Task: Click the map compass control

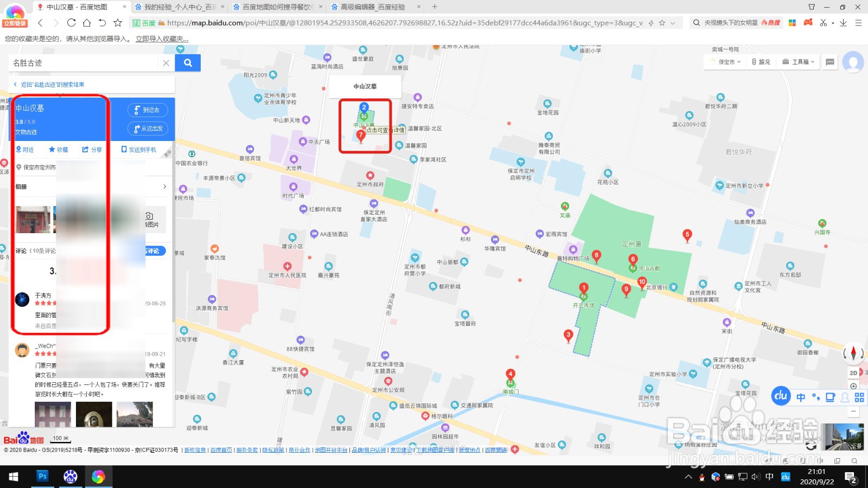Action: 853,354
